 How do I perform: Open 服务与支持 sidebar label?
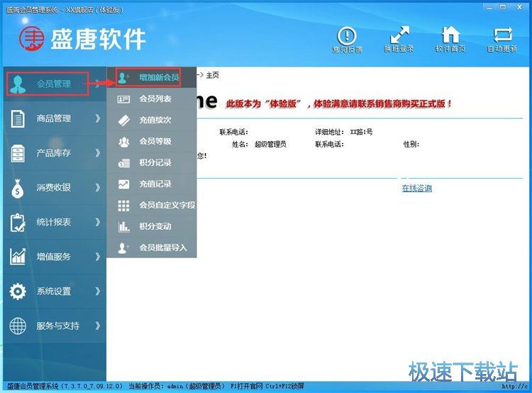(x=58, y=326)
